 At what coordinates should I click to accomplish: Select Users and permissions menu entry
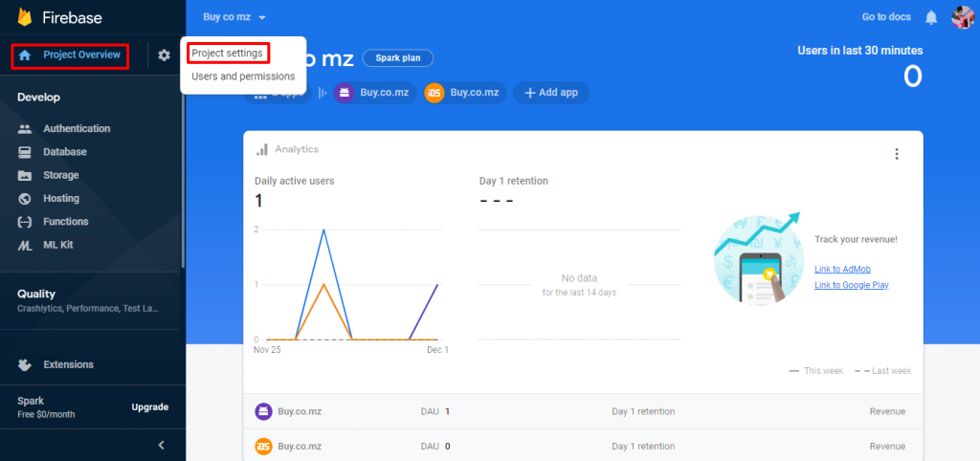point(243,77)
